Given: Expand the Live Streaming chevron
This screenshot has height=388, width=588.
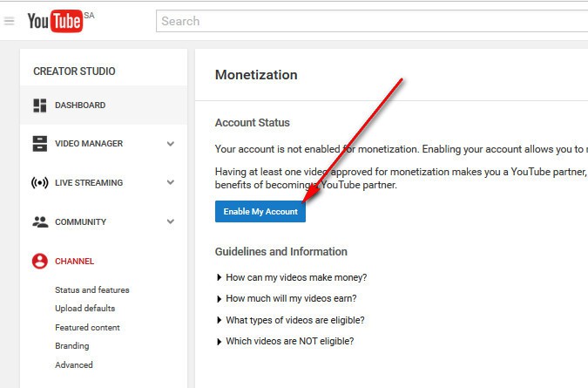Looking at the screenshot, I should (x=171, y=182).
